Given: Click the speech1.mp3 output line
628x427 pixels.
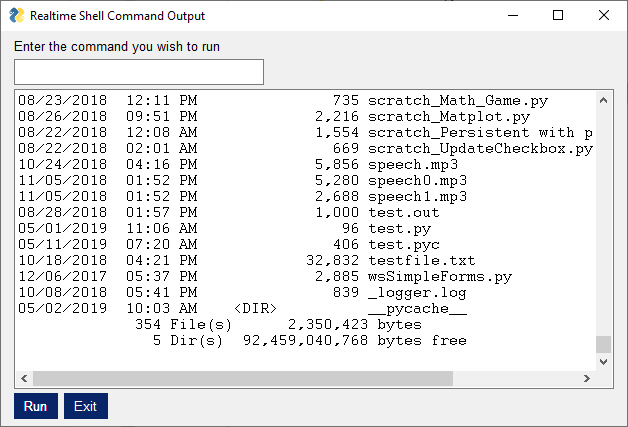Looking at the screenshot, I should [x=243, y=196].
